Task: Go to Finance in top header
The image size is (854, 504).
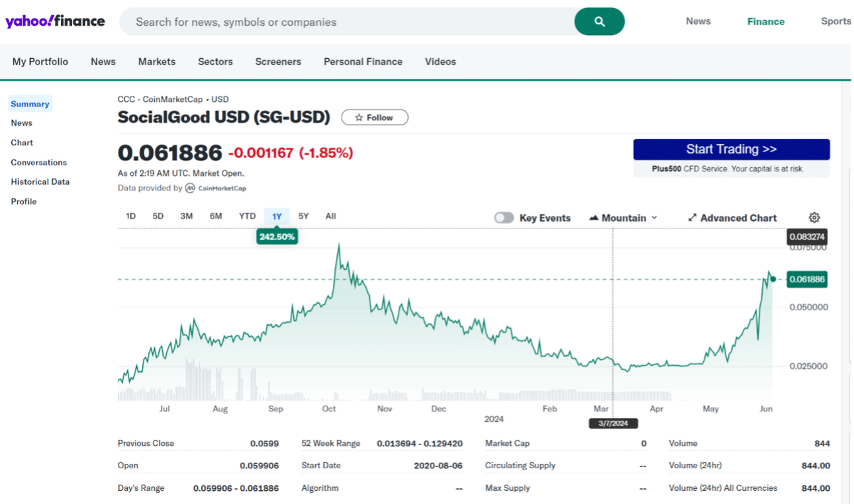Action: 766,21
